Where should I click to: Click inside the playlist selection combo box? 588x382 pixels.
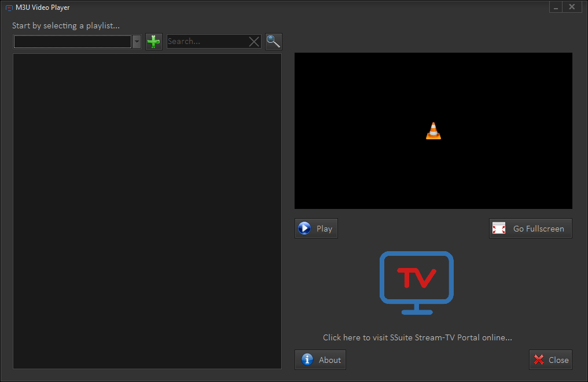point(73,42)
